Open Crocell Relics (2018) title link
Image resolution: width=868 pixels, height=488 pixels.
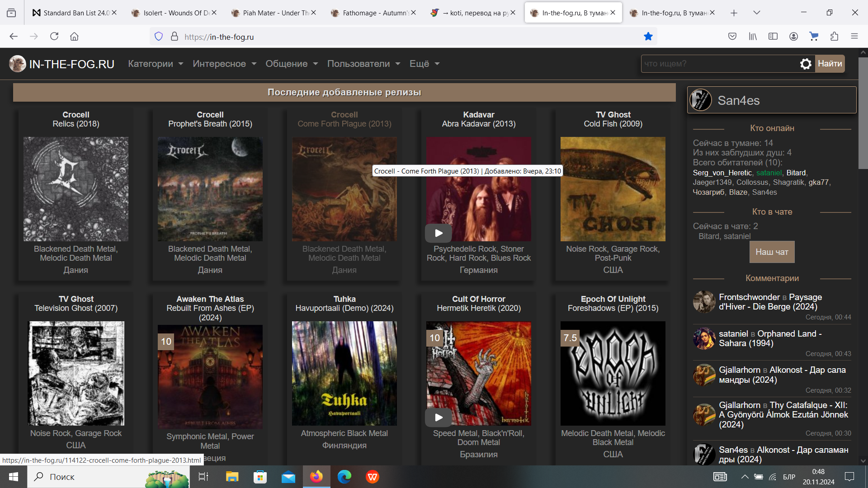coord(76,119)
